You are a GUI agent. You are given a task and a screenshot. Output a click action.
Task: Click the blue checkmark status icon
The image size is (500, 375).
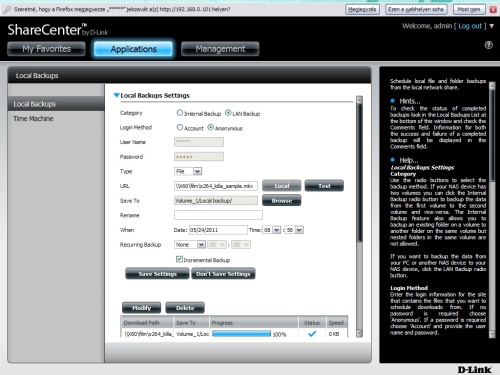(x=312, y=334)
